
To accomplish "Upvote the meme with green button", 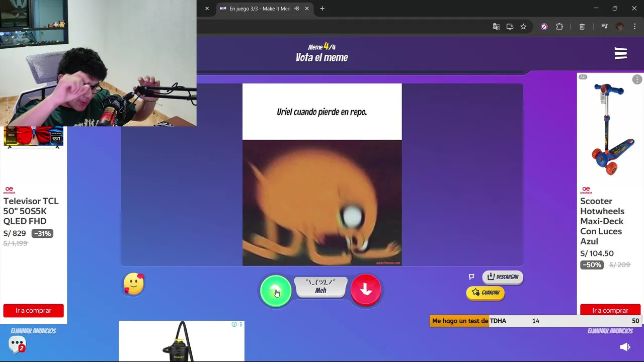I will [276, 291].
